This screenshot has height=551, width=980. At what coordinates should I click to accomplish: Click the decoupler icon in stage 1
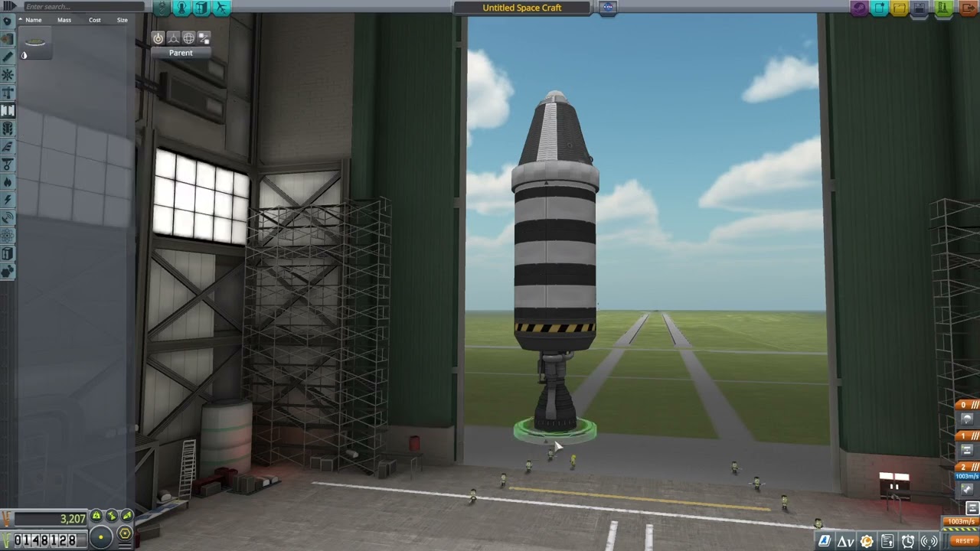click(967, 450)
